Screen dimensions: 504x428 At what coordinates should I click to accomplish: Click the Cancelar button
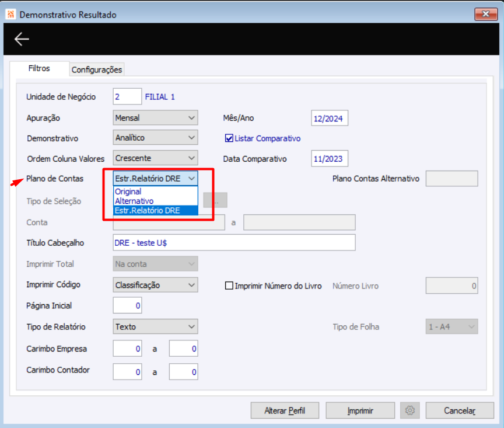coord(460,410)
